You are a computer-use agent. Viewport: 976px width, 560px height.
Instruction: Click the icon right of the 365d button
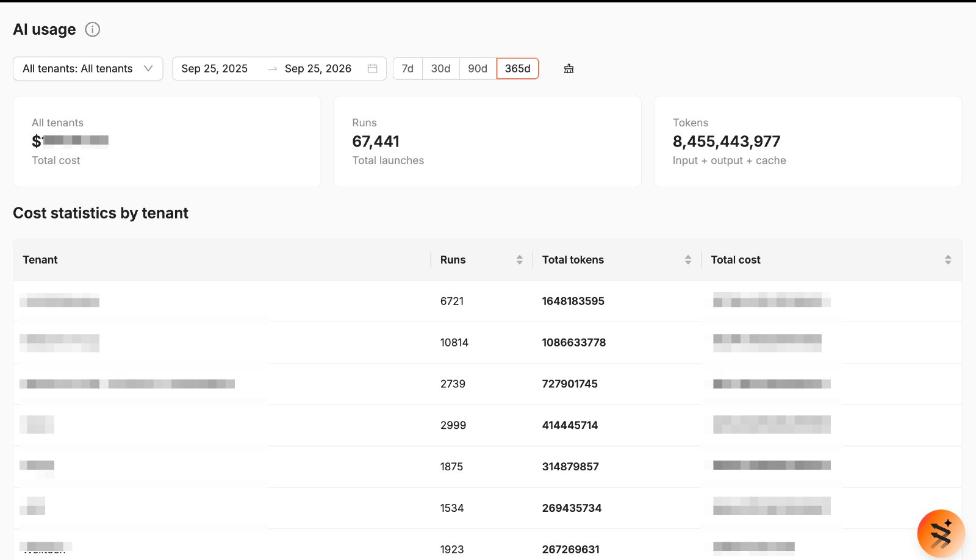pyautogui.click(x=569, y=68)
